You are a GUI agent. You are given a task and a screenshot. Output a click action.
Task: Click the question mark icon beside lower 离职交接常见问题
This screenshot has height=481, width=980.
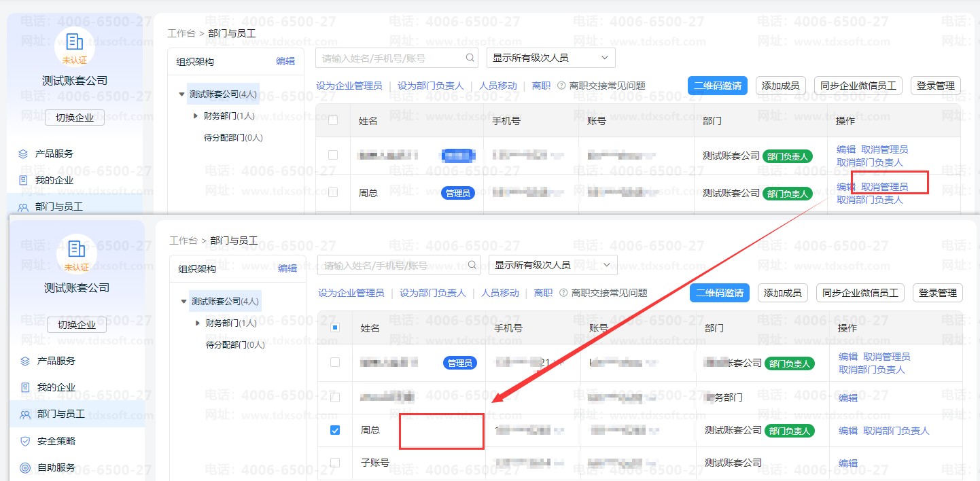[x=563, y=293]
